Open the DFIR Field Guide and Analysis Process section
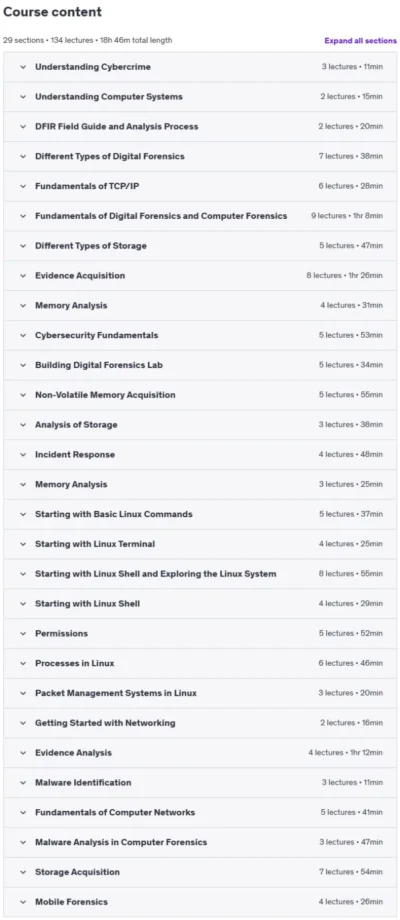Screen dimensions: 400x920 pyautogui.click(x=200, y=126)
